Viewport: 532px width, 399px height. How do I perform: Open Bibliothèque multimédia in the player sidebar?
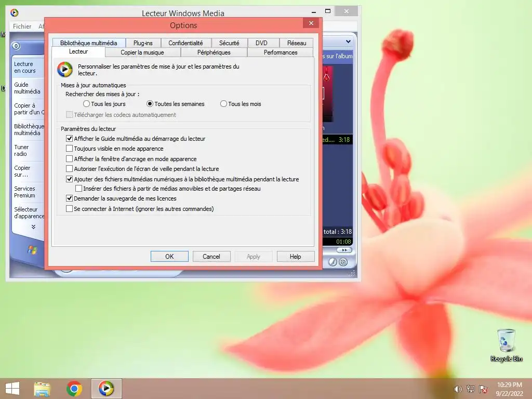(x=29, y=129)
